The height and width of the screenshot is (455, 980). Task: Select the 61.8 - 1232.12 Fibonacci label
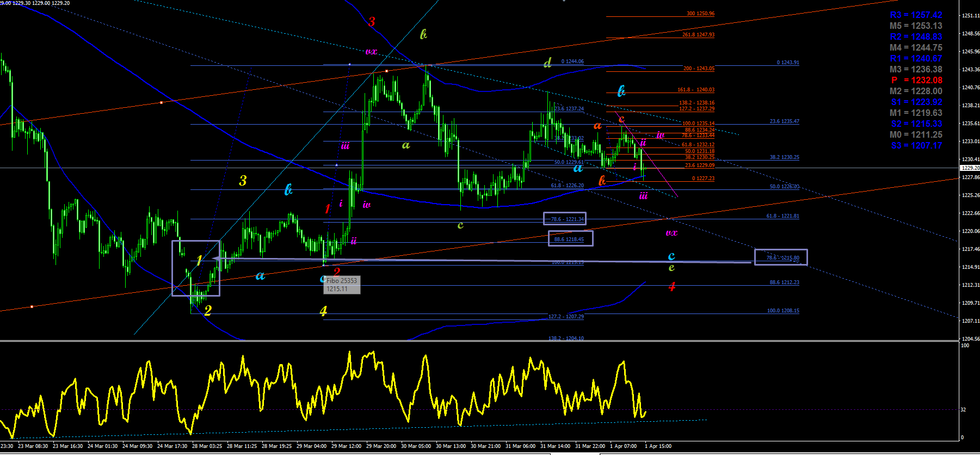coord(698,145)
